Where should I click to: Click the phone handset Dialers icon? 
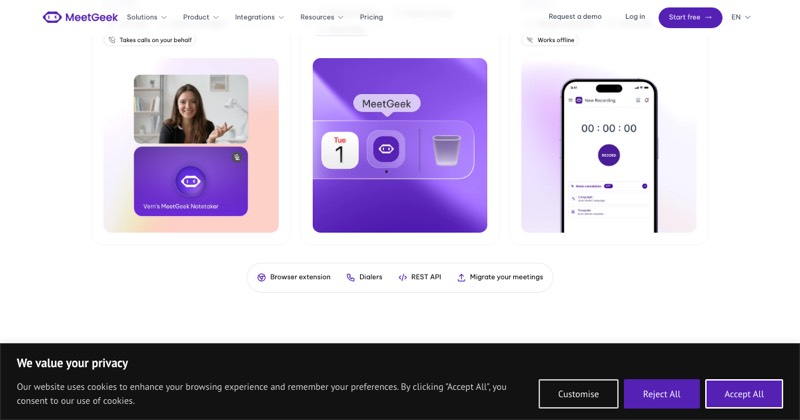pyautogui.click(x=351, y=277)
